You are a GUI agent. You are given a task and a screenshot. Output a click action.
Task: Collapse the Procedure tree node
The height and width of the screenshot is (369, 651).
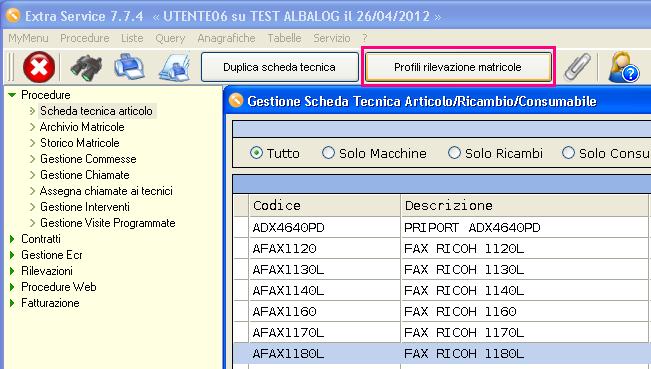[12, 95]
